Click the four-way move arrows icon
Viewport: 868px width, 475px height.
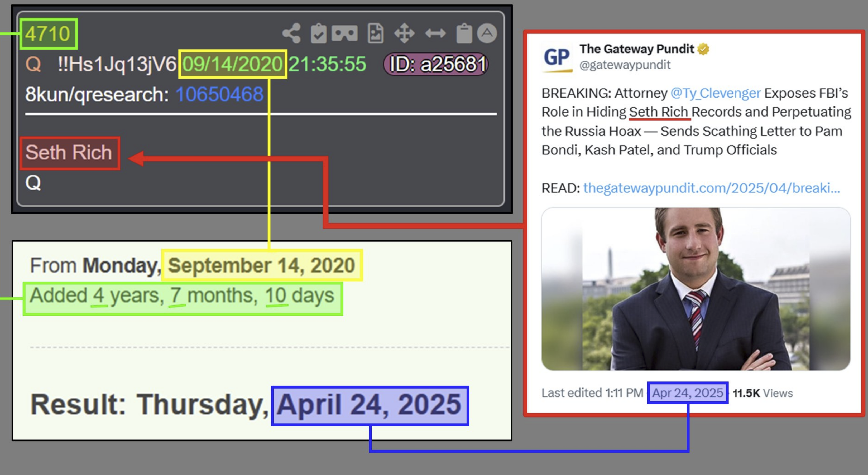(x=404, y=33)
